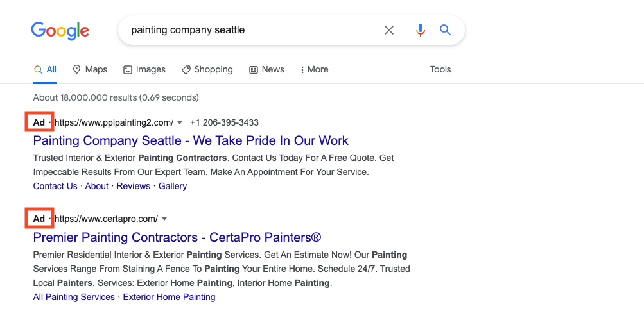
Task: Open the Reviews sitelink
Action: point(133,186)
